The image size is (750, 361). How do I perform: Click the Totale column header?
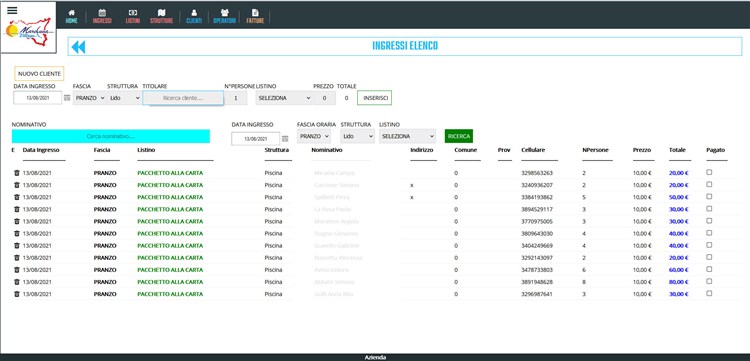[677, 150]
